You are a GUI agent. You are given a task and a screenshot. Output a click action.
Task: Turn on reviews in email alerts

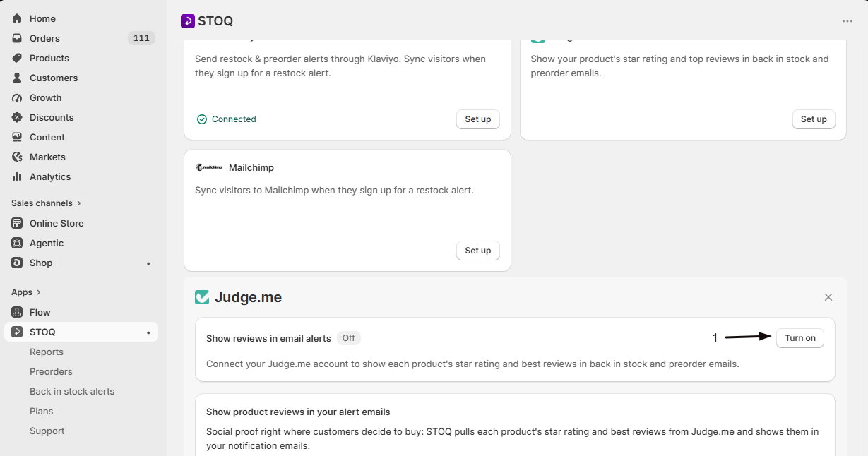point(800,338)
